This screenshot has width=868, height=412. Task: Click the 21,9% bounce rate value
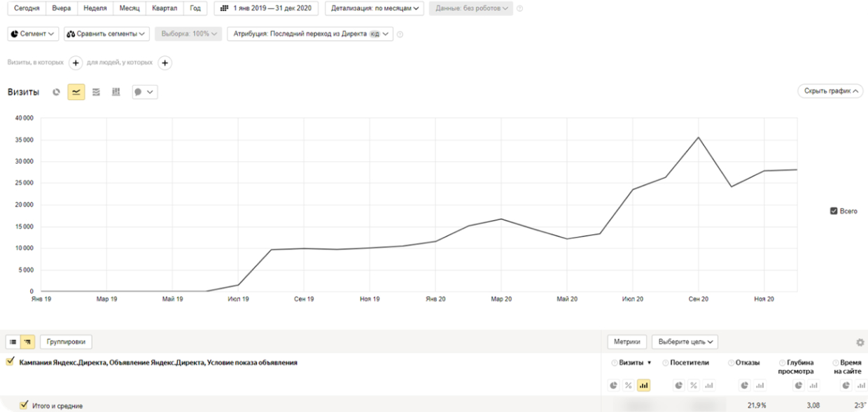point(756,405)
